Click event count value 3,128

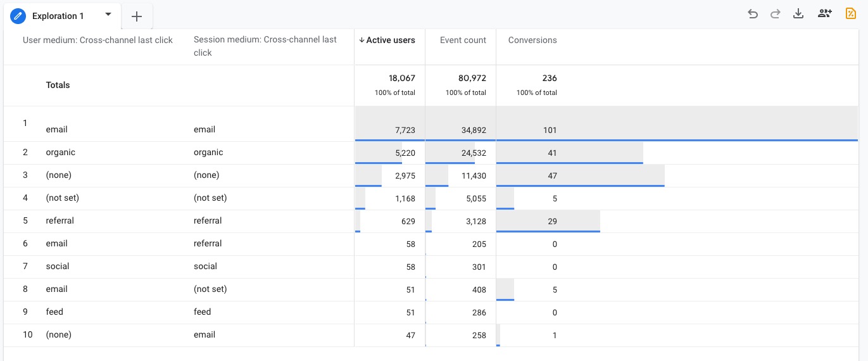coord(476,221)
